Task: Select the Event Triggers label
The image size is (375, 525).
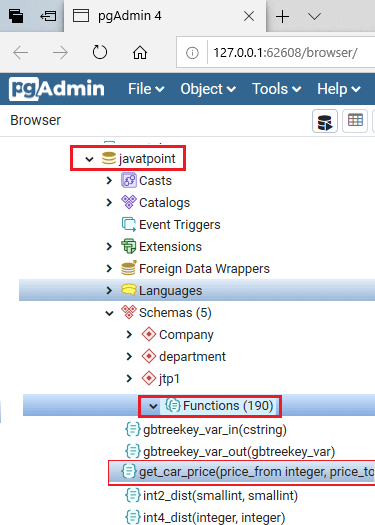Action: pyautogui.click(x=179, y=225)
